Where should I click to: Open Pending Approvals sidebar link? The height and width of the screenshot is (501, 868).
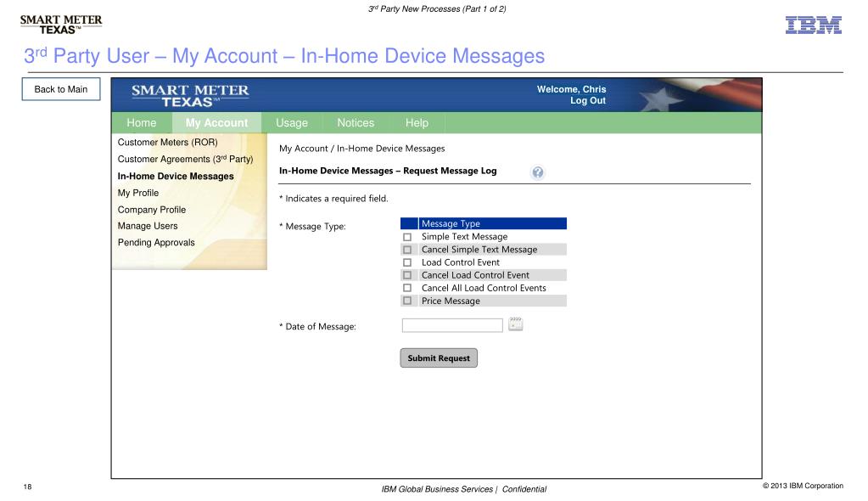click(x=156, y=243)
